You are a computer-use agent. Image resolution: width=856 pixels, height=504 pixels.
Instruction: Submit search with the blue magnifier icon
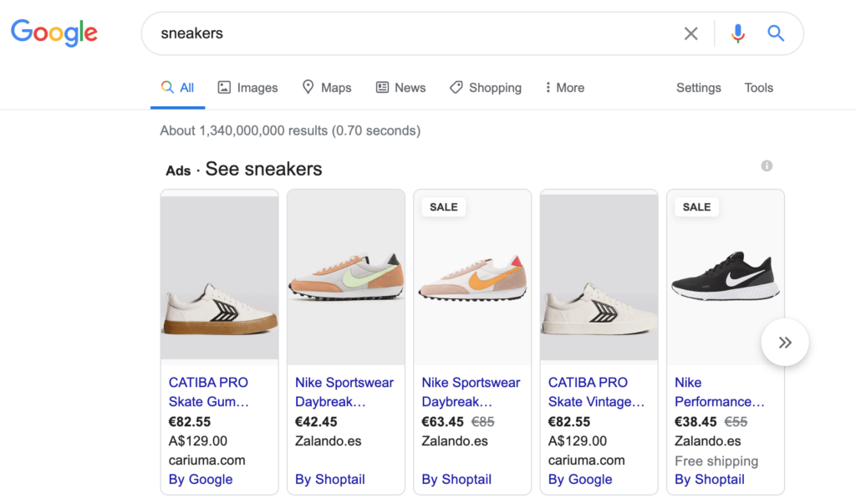point(776,33)
